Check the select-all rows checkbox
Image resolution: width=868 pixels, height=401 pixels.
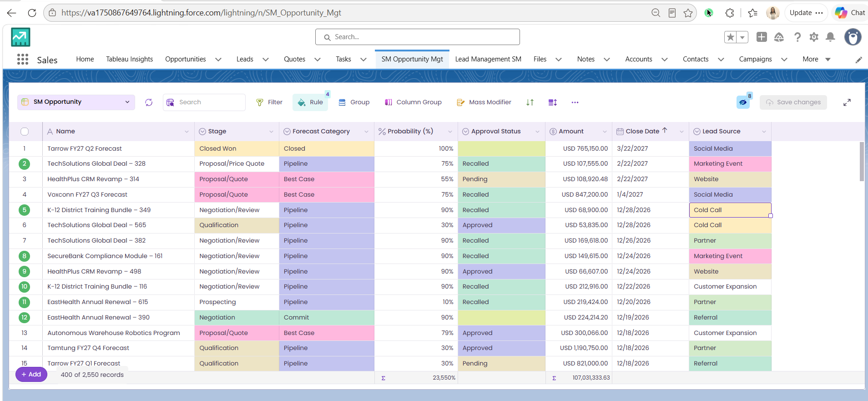coord(25,132)
